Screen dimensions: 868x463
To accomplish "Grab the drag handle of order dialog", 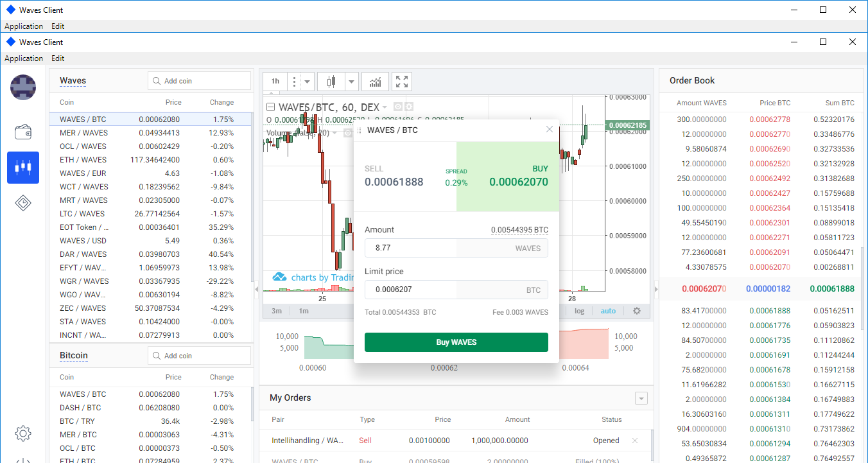I will [x=360, y=130].
